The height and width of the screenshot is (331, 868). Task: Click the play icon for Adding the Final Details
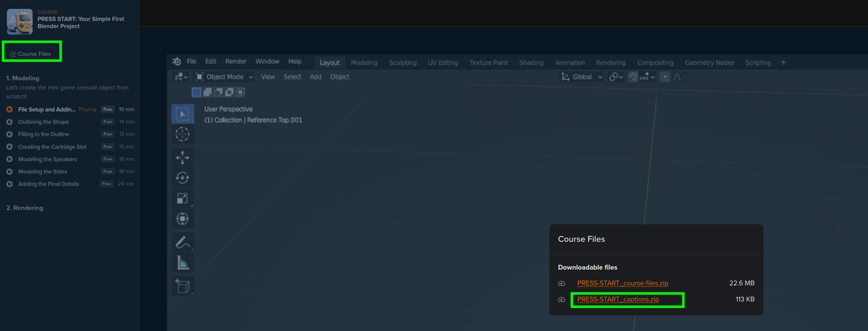click(9, 184)
